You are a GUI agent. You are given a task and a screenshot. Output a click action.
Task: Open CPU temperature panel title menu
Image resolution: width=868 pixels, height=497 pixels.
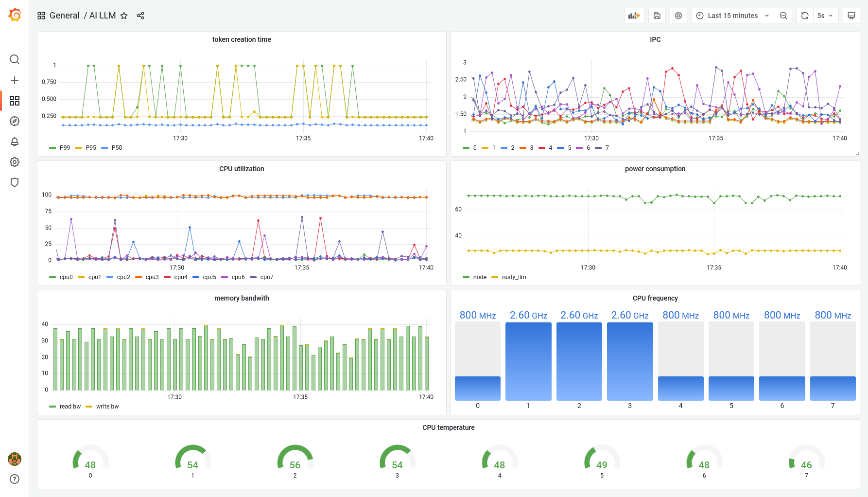coord(449,427)
